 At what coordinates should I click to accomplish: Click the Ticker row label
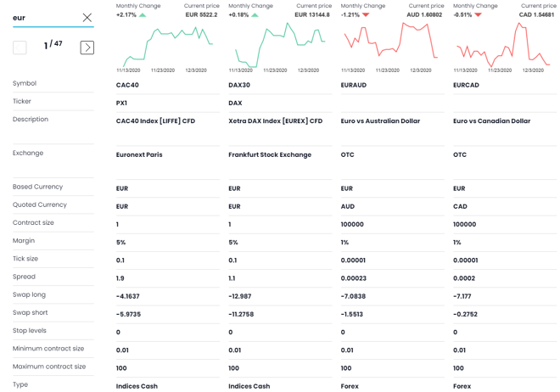pyautogui.click(x=22, y=101)
